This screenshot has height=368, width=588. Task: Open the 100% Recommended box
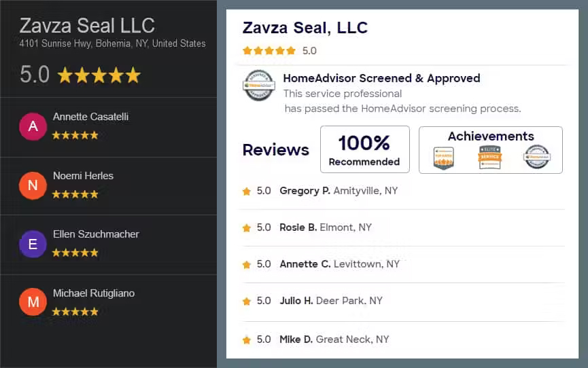point(365,149)
